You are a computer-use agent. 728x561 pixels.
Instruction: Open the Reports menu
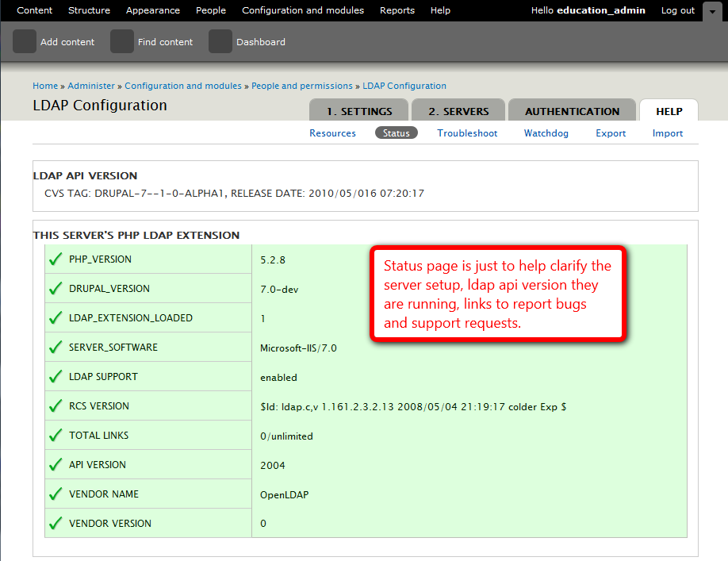pos(397,10)
